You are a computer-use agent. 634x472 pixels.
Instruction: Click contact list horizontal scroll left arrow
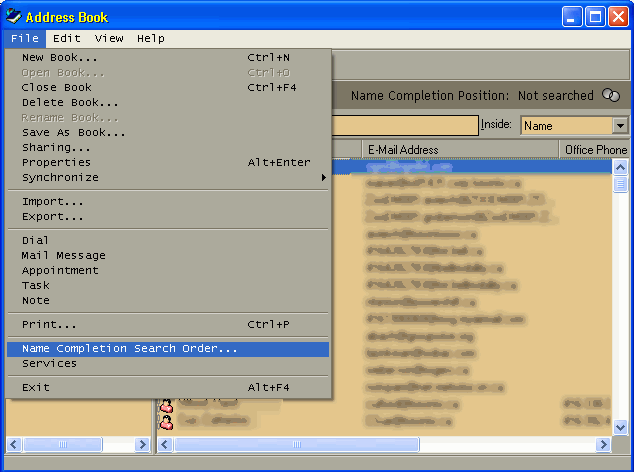pos(165,444)
